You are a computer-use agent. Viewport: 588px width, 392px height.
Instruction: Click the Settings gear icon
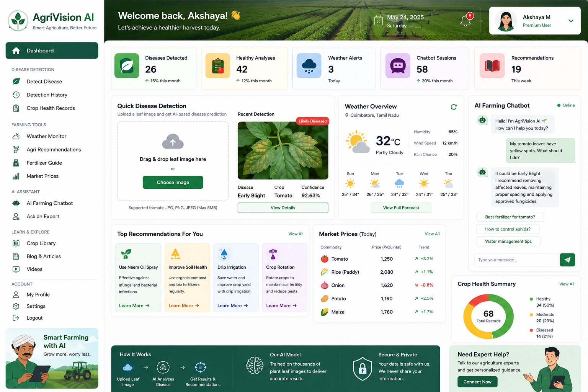(x=16, y=306)
